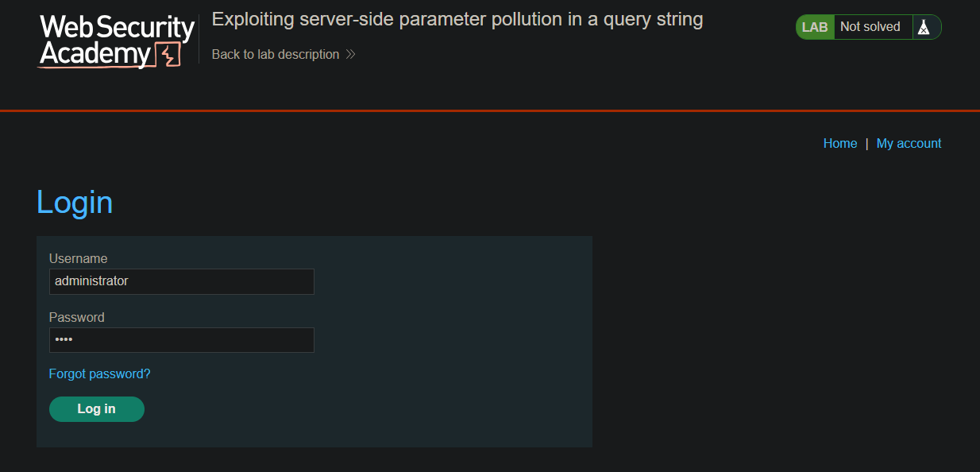
Task: Click the flask icon in the lab status
Action: (x=924, y=27)
